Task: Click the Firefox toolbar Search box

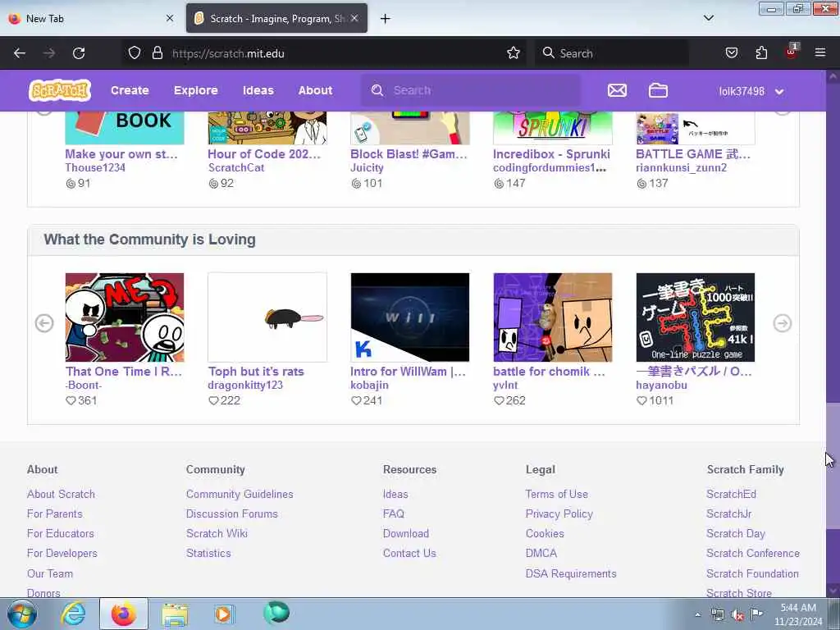Action: [612, 53]
